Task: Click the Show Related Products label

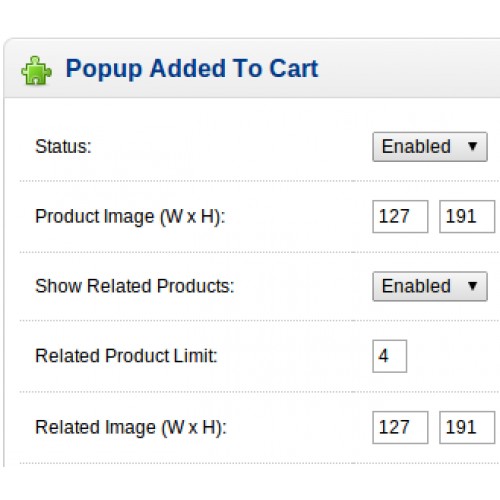Action: click(135, 286)
